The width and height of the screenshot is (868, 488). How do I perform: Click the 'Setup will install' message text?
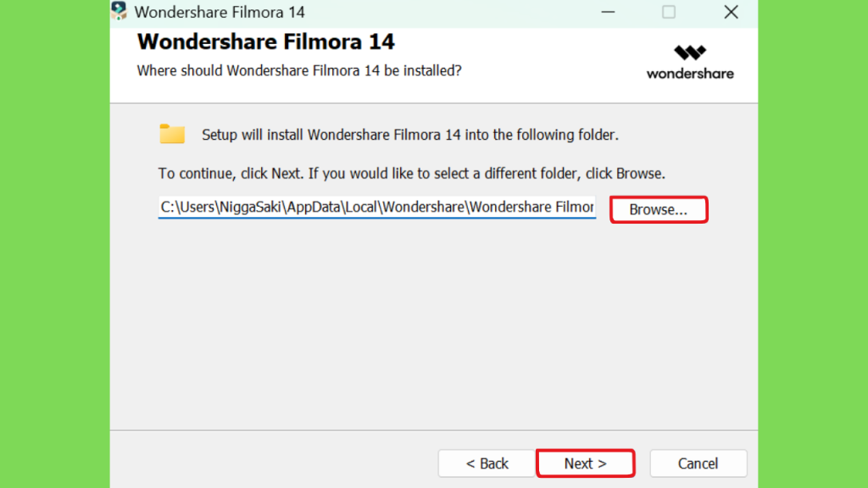coord(410,135)
